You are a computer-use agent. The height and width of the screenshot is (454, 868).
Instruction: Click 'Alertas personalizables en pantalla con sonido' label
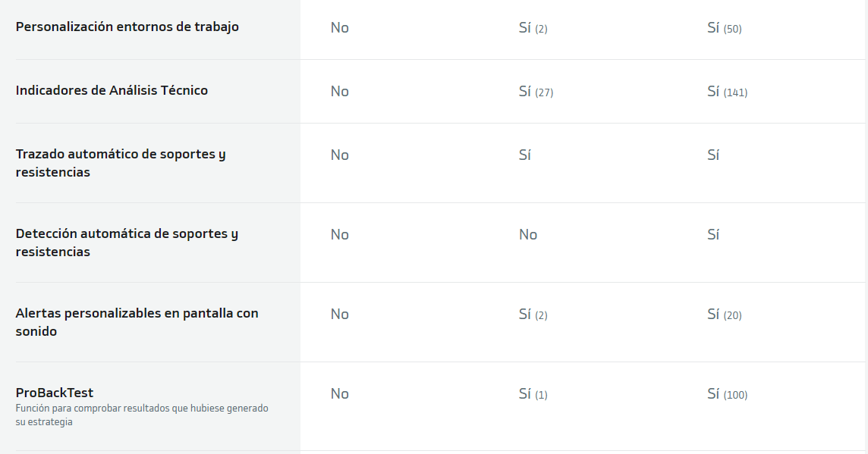[137, 322]
